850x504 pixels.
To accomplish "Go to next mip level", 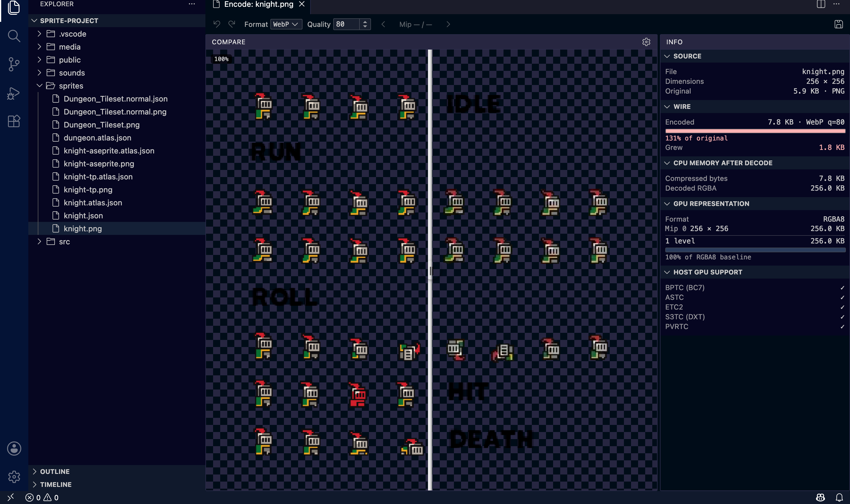I will (448, 24).
